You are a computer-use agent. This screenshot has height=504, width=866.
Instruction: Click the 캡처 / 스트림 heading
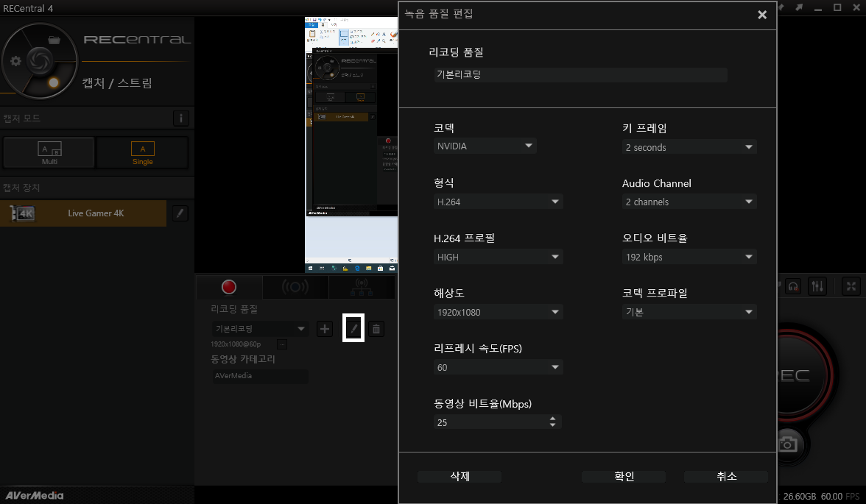[117, 83]
